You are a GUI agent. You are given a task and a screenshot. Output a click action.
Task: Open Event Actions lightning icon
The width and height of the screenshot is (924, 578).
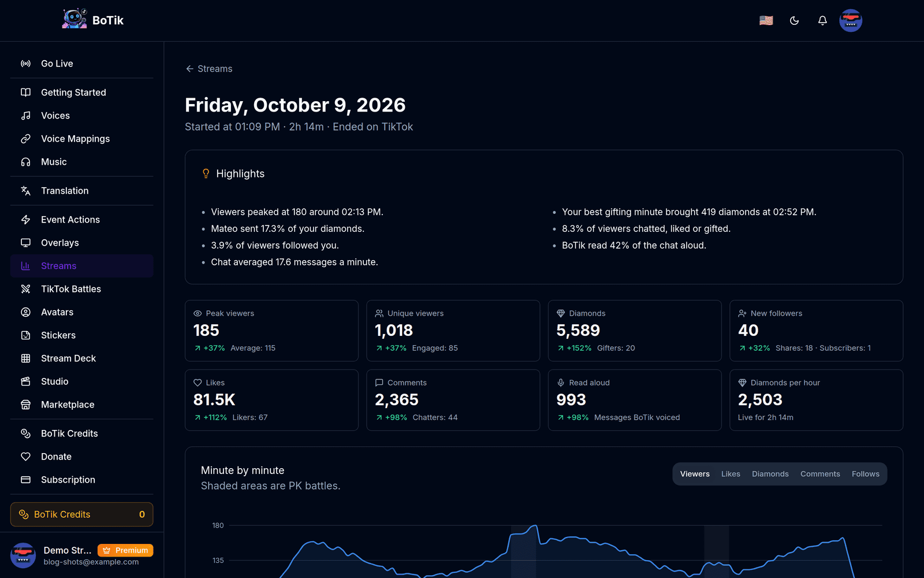25,220
